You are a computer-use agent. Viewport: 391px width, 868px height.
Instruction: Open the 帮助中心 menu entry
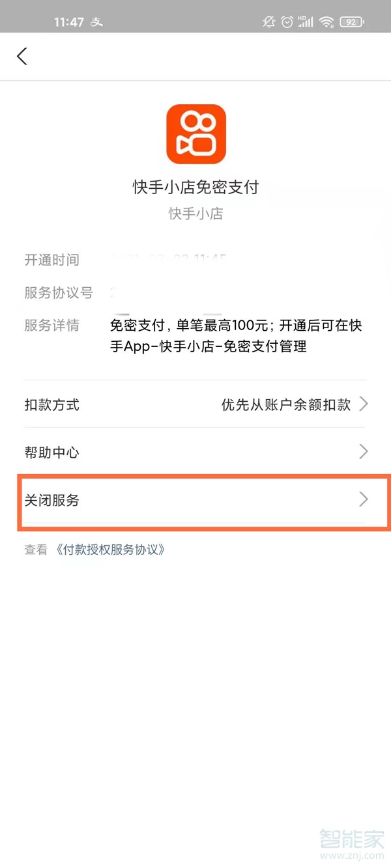(x=52, y=453)
